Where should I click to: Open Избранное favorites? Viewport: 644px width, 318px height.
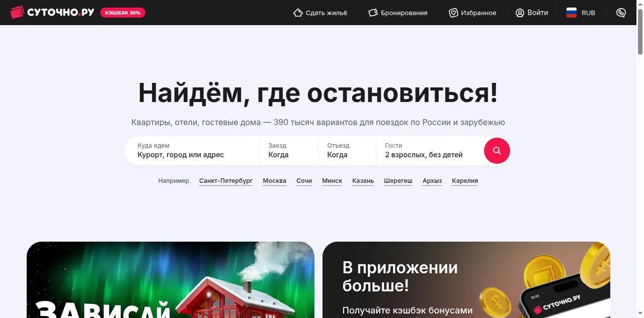[x=478, y=13]
